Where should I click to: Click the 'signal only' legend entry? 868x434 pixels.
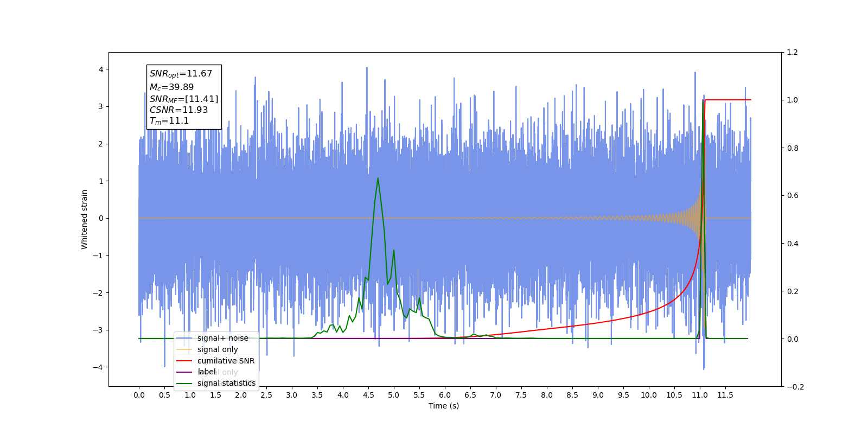click(218, 349)
